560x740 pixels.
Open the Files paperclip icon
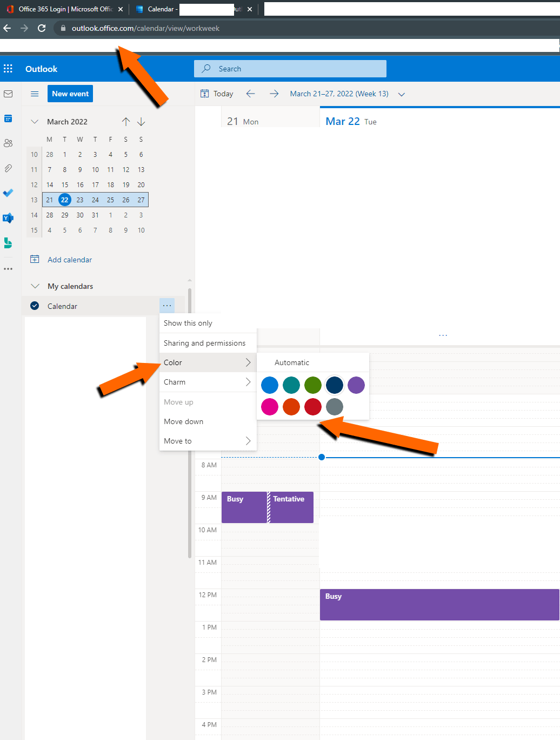8,168
